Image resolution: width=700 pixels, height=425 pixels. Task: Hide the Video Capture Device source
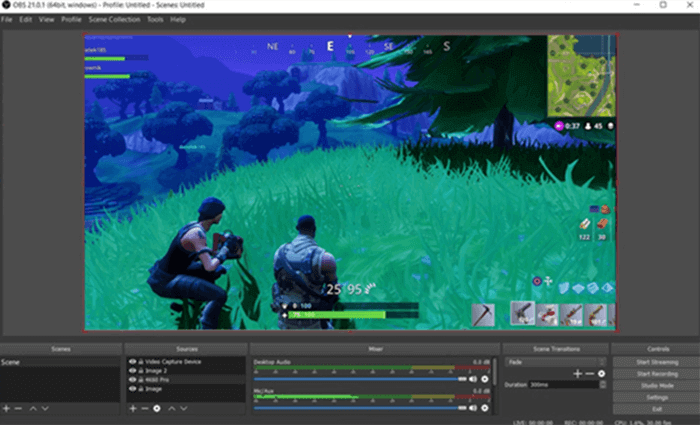pos(131,361)
